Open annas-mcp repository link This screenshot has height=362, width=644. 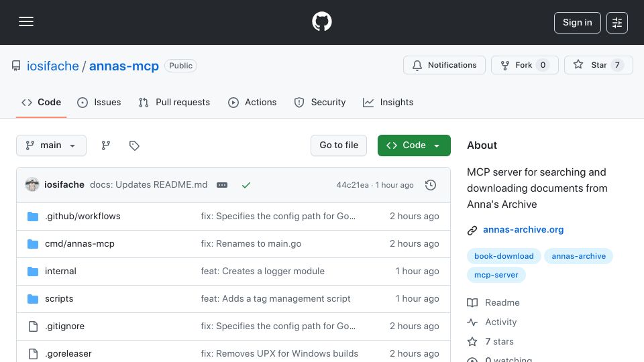tap(123, 66)
